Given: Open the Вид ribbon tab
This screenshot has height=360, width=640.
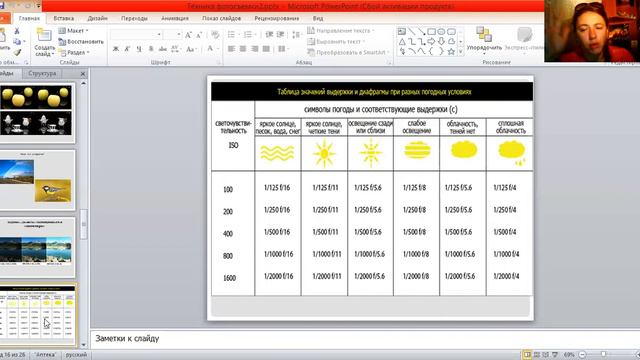Looking at the screenshot, I should pos(318,18).
